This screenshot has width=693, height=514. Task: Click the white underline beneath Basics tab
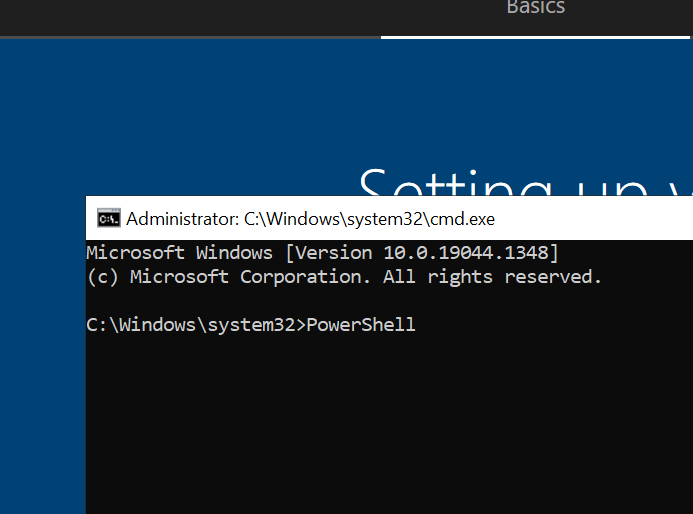tap(536, 37)
